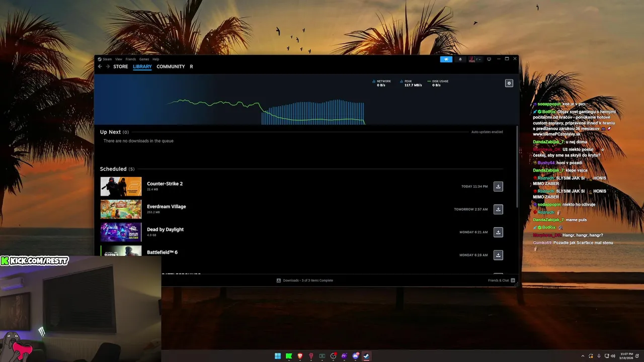Click the Downloads status bar icon
The width and height of the screenshot is (644, 362).
(279, 281)
